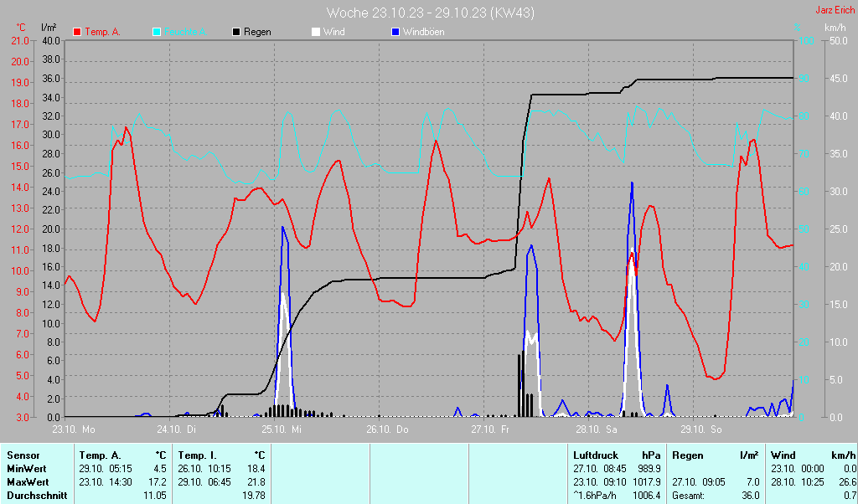Select the 'Feuchte A.' legend label
Image resolution: width=858 pixels, height=504 pixels.
[185, 33]
